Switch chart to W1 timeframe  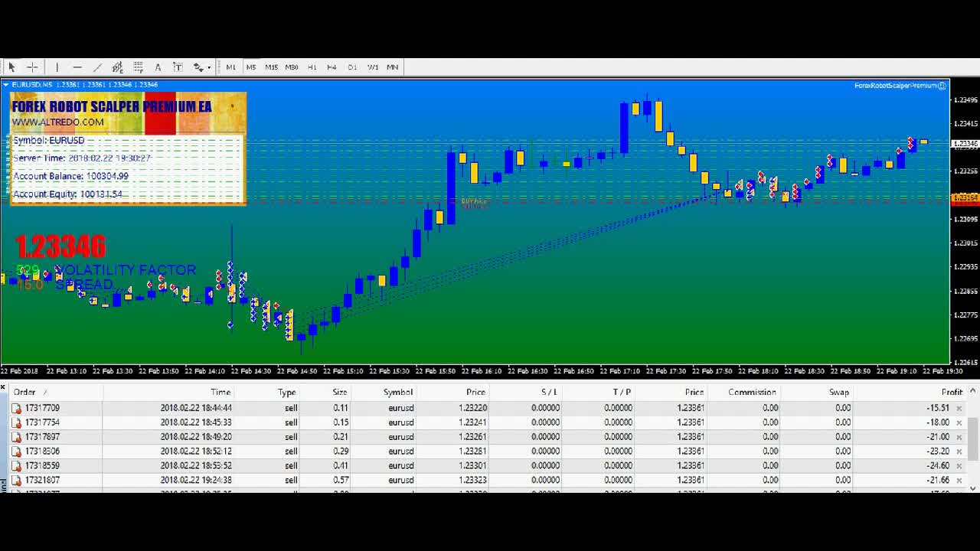(x=373, y=67)
